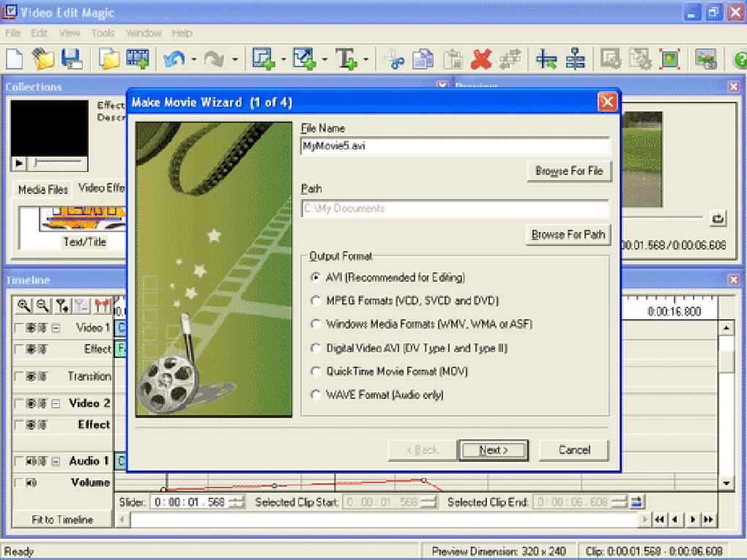
Task: Click the copy icon in the toolbar
Action: click(423, 59)
